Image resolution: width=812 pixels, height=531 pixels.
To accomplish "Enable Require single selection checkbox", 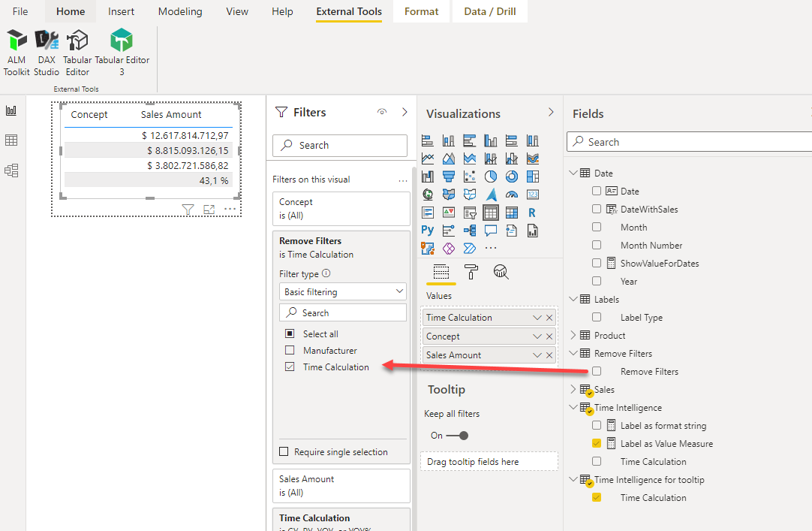I will pyautogui.click(x=284, y=452).
